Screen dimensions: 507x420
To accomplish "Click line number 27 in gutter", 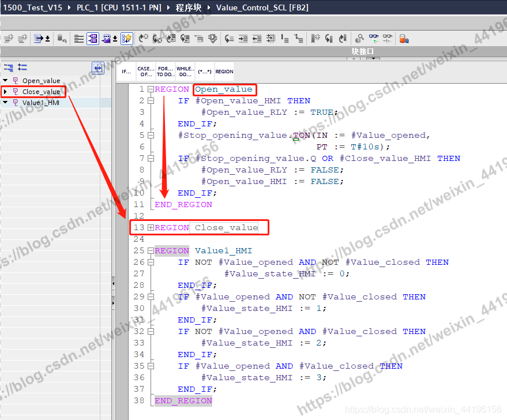I will 139,274.
